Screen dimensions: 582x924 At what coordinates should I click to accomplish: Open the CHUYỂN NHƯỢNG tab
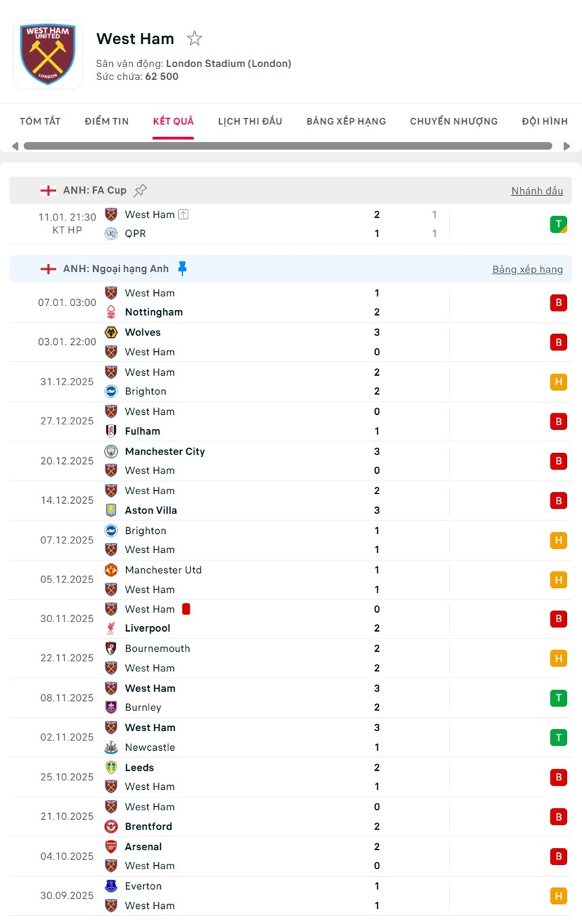pos(453,120)
